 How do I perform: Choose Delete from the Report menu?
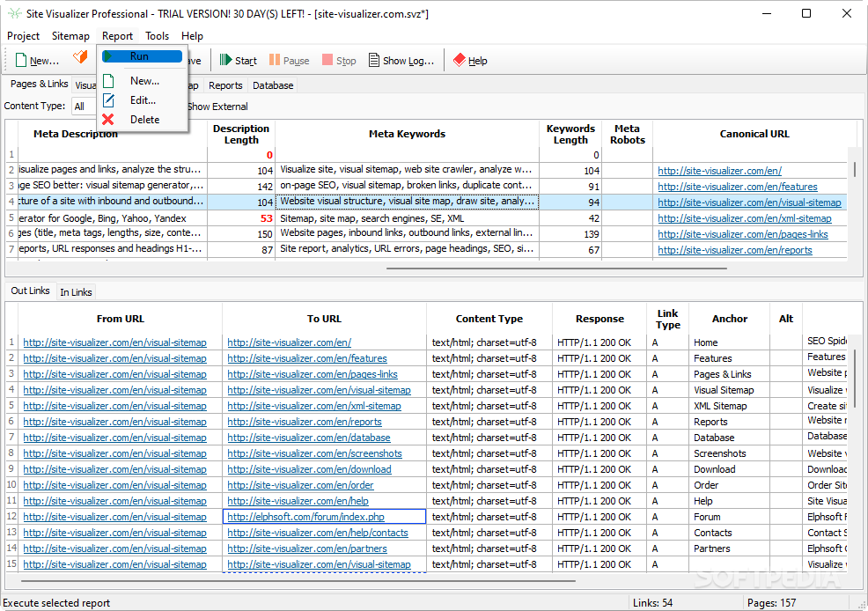[x=143, y=120]
